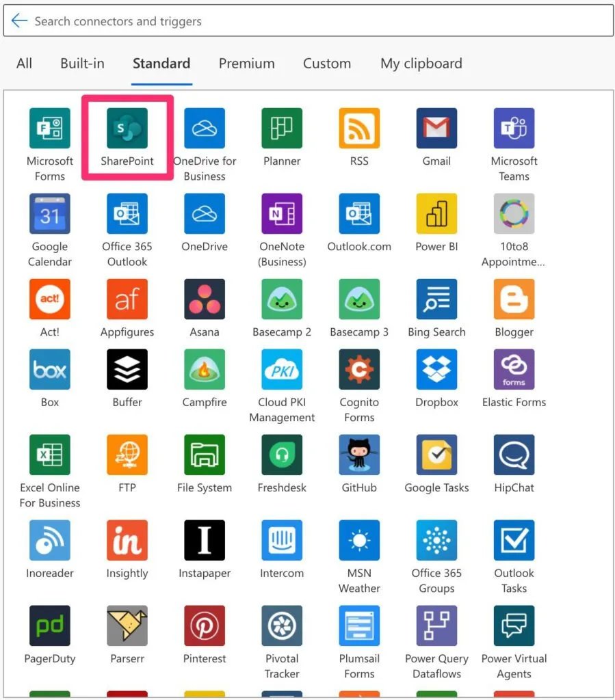615x700 pixels.
Task: Open the Dropbox connector
Action: pos(436,370)
